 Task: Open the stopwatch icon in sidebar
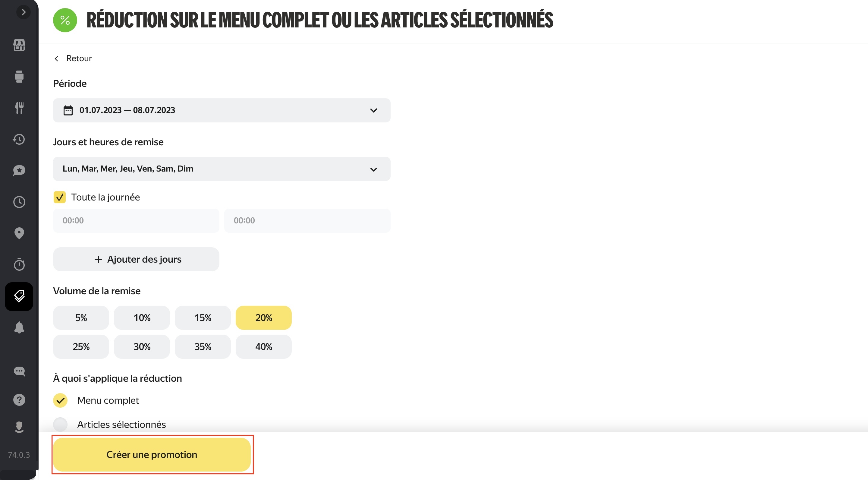(x=19, y=264)
